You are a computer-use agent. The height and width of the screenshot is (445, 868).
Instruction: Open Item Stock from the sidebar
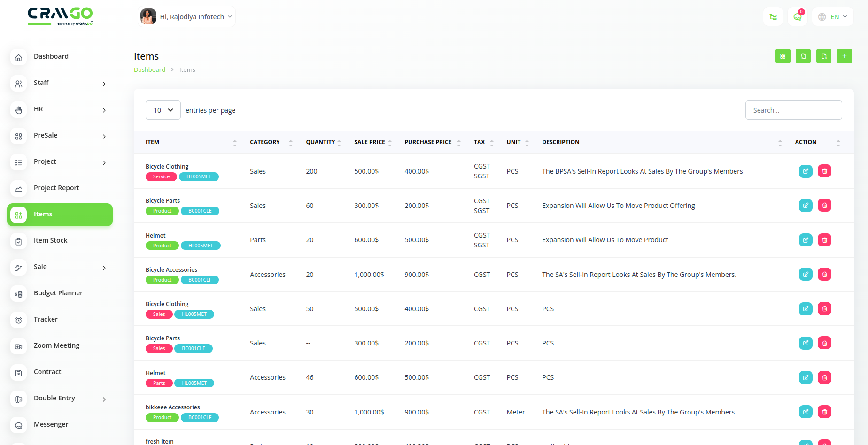(x=51, y=241)
